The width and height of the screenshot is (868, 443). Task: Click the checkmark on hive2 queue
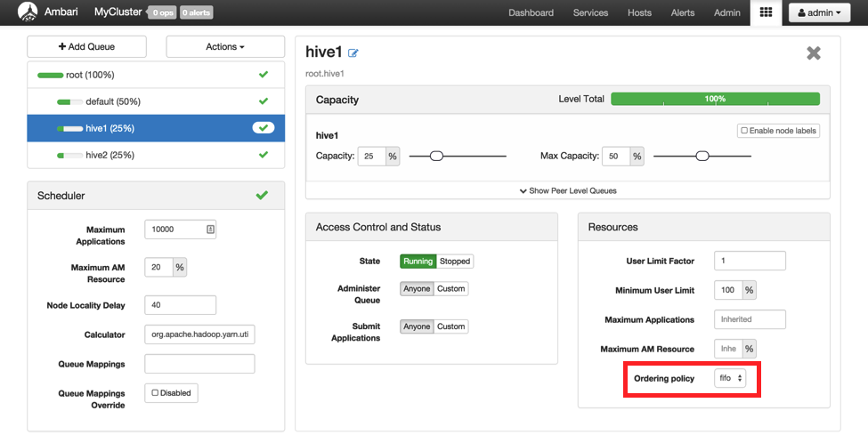point(263,155)
